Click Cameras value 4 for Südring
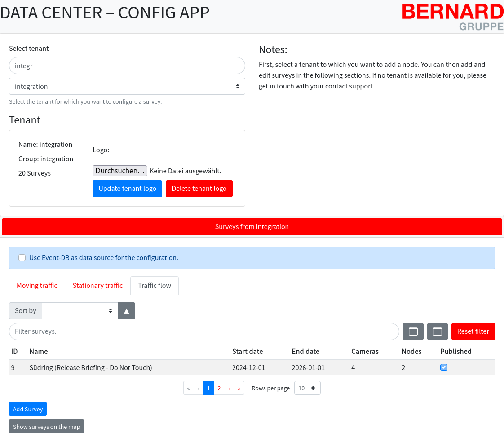 click(353, 367)
